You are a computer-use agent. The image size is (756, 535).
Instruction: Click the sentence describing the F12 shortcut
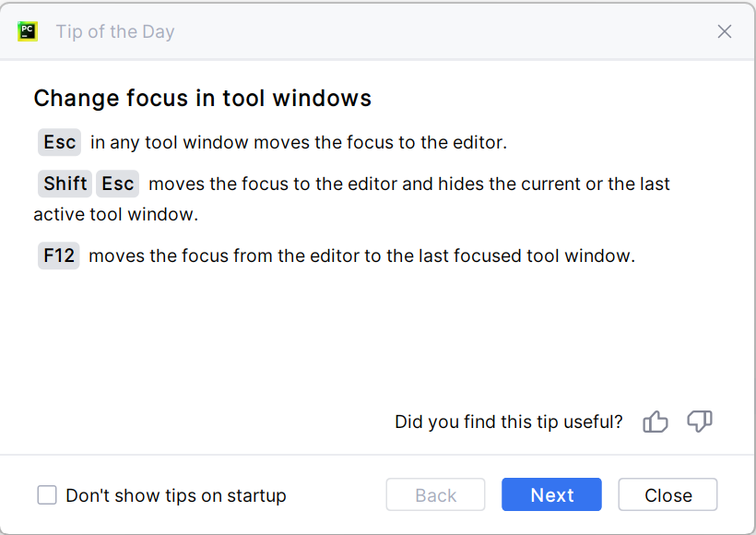pyautogui.click(x=361, y=256)
